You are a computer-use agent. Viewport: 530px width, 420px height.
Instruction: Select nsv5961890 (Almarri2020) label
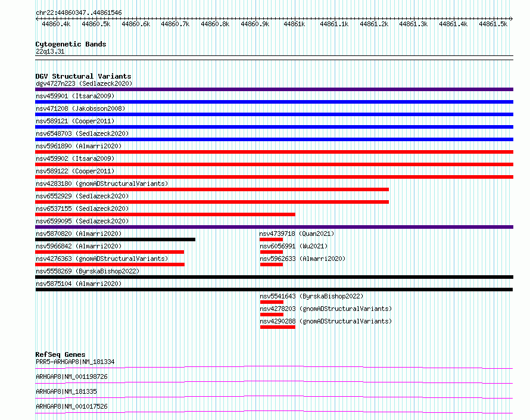point(79,146)
